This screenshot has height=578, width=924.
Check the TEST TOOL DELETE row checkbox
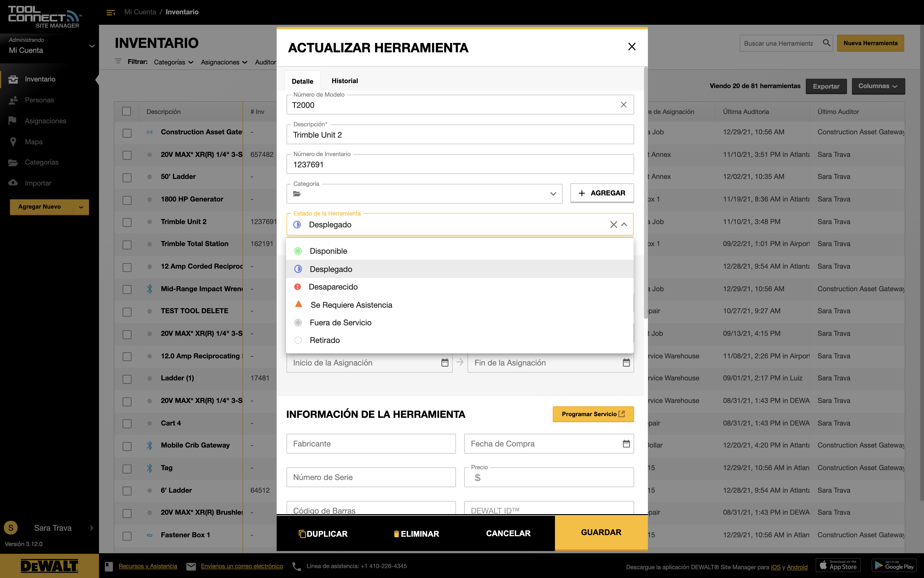[x=127, y=312]
